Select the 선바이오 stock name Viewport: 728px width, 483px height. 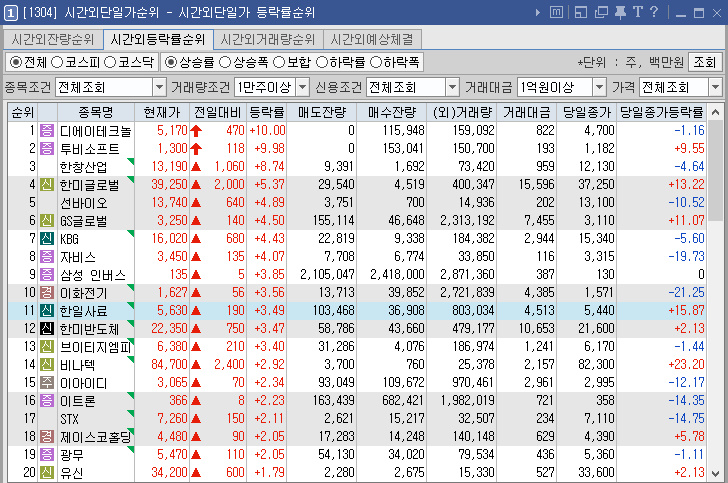tap(84, 203)
